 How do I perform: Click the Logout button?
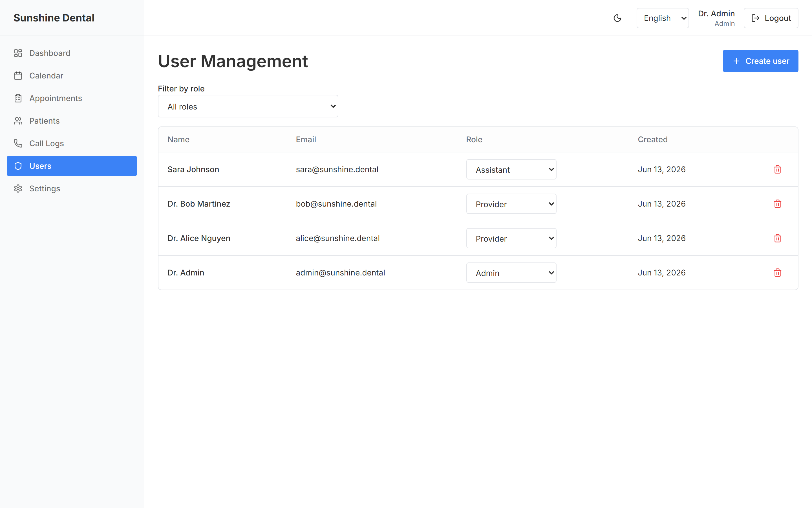point(771,18)
